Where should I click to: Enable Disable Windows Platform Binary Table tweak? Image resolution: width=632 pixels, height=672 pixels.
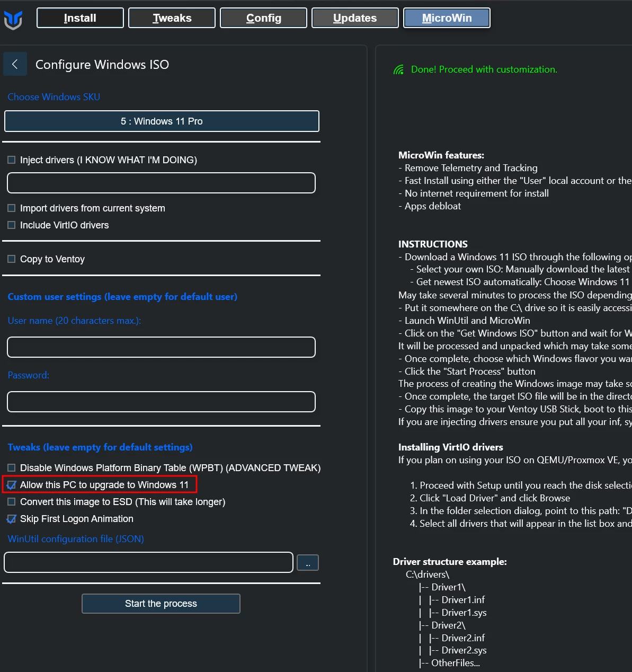[11, 468]
